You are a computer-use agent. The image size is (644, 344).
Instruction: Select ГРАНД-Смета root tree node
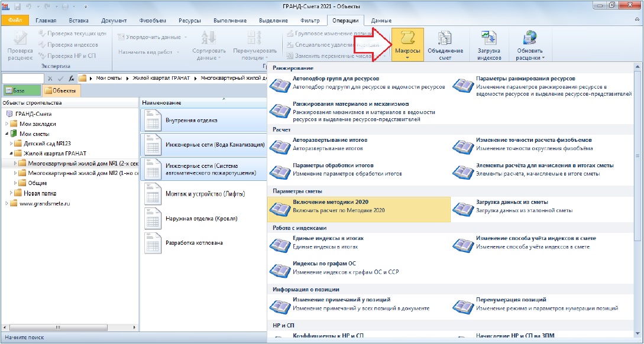pyautogui.click(x=33, y=114)
